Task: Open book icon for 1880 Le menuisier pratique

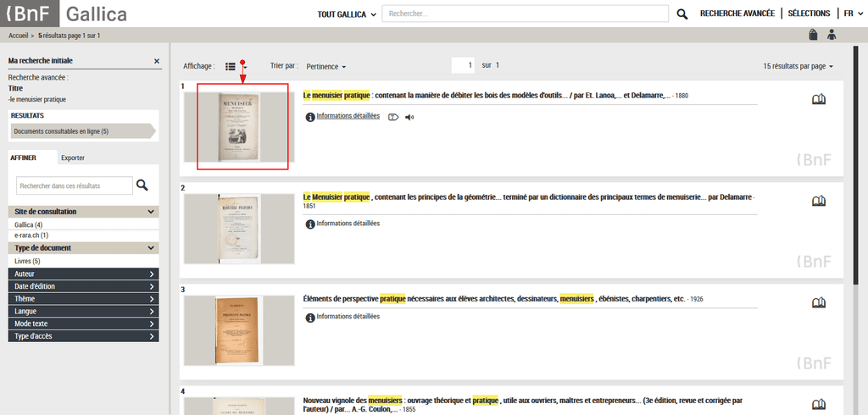Action: point(818,100)
